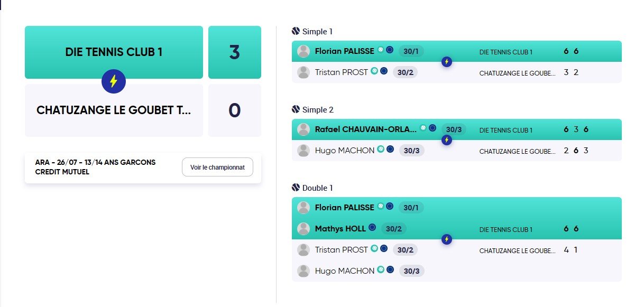Open Florian PALISSE's name in Double 1
Viewport: 644px width, 307px height.
344,208
